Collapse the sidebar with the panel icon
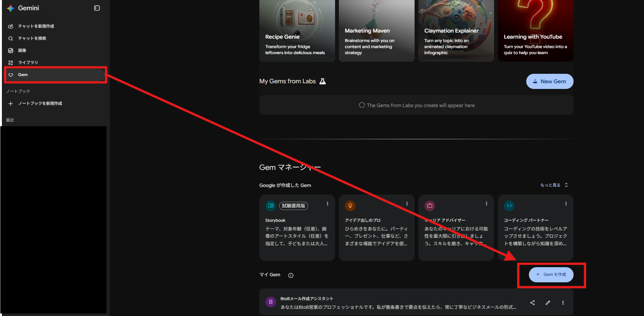 pyautogui.click(x=97, y=8)
